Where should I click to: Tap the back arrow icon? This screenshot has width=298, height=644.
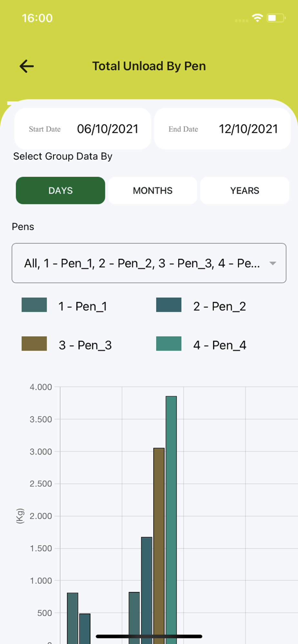(x=27, y=66)
